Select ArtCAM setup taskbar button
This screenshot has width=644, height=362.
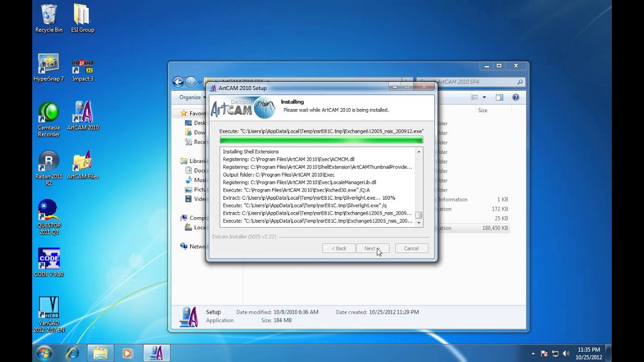pyautogui.click(x=156, y=353)
